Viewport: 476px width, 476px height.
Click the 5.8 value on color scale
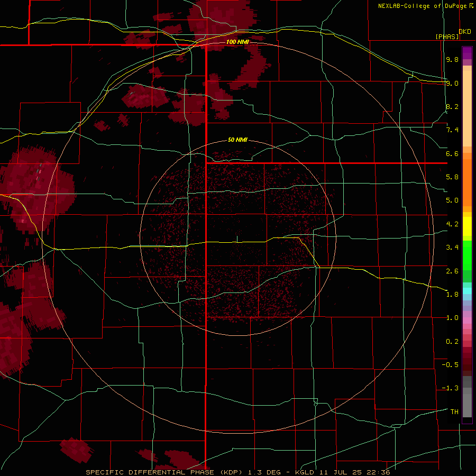click(x=452, y=177)
